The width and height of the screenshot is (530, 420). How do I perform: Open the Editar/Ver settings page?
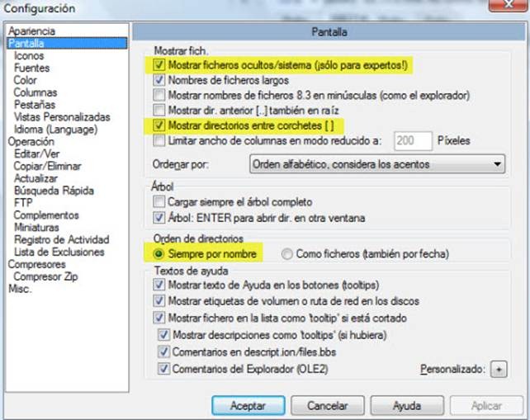[36, 153]
